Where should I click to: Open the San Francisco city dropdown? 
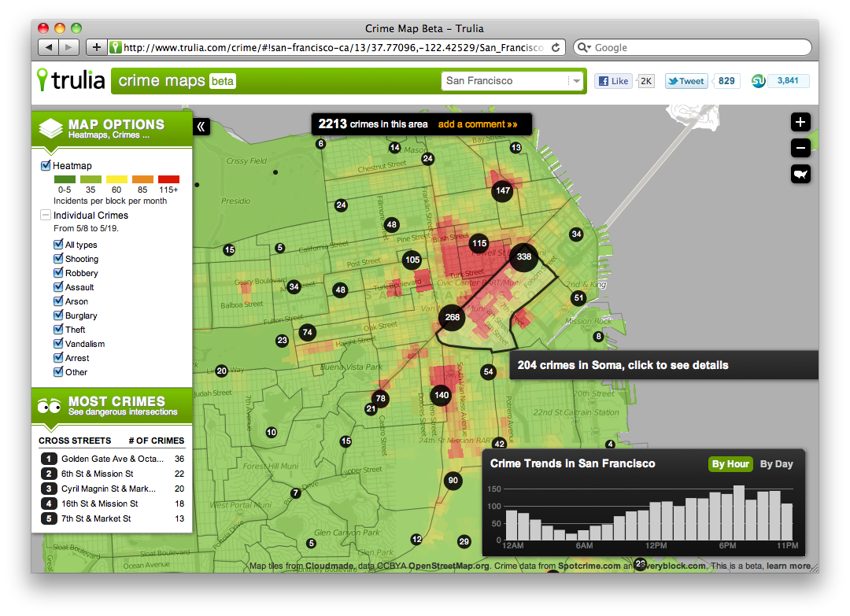tap(576, 81)
